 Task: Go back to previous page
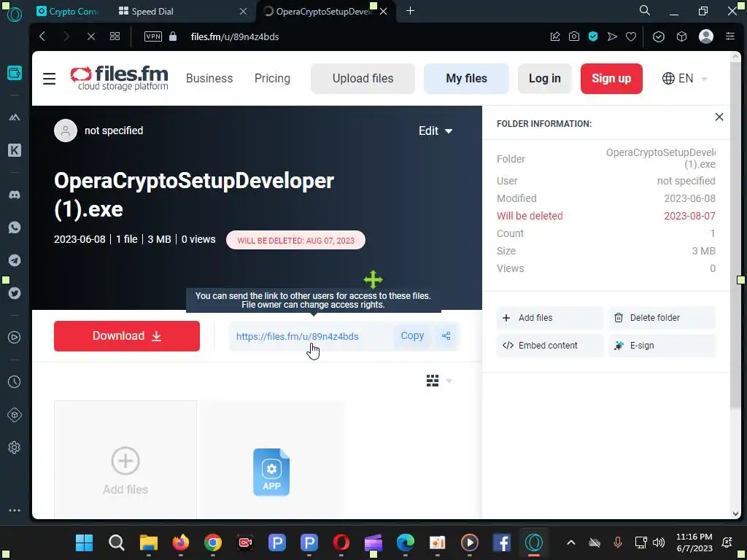(42, 36)
